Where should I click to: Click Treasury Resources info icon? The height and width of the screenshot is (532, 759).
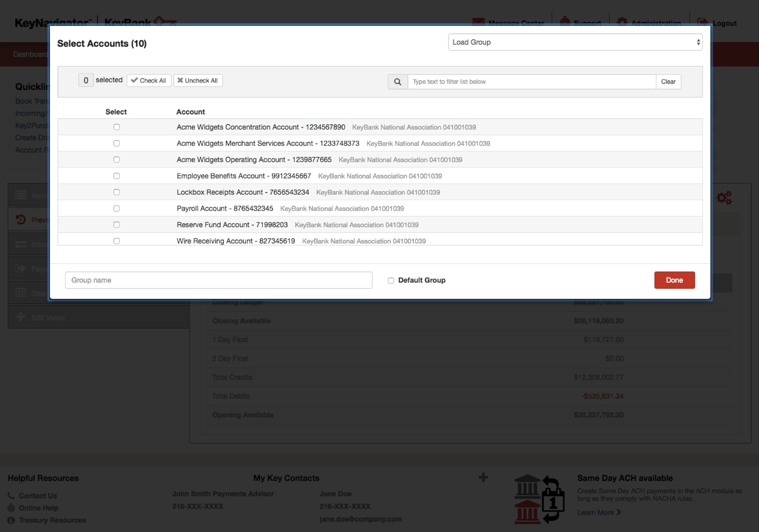point(11,520)
